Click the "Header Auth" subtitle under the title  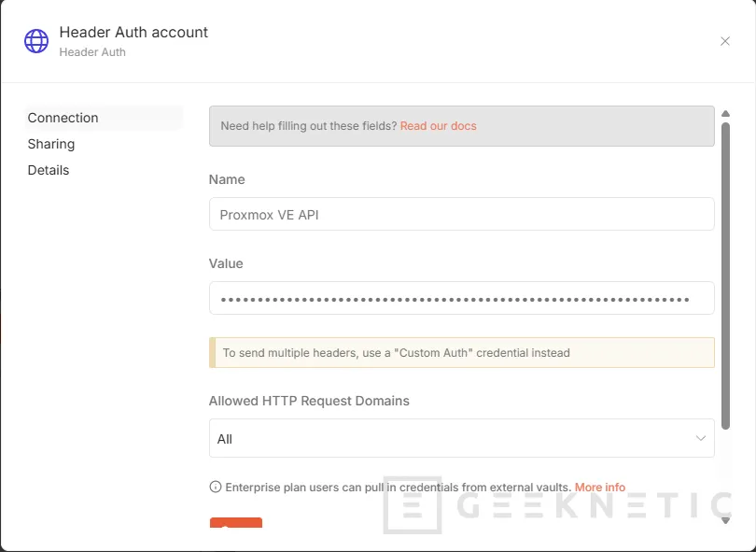[92, 52]
